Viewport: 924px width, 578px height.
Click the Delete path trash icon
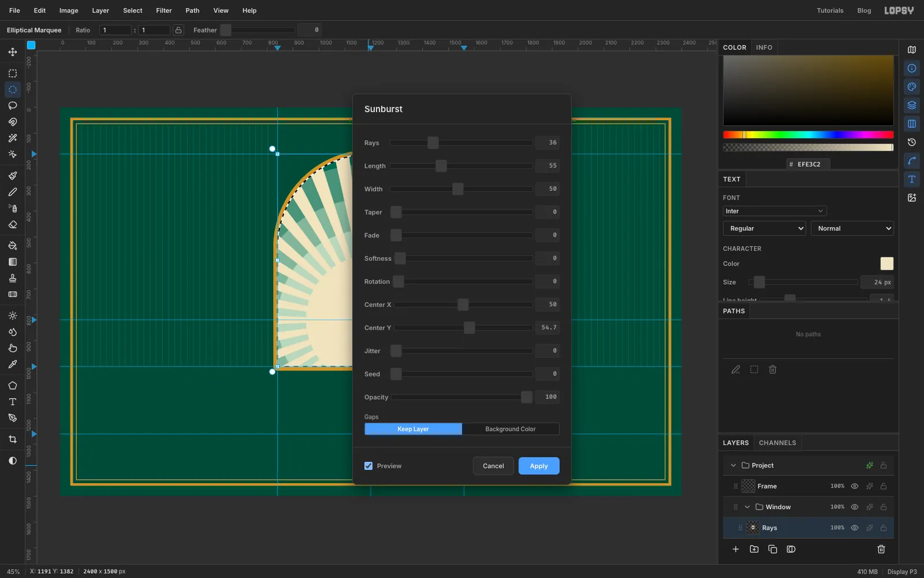click(773, 369)
